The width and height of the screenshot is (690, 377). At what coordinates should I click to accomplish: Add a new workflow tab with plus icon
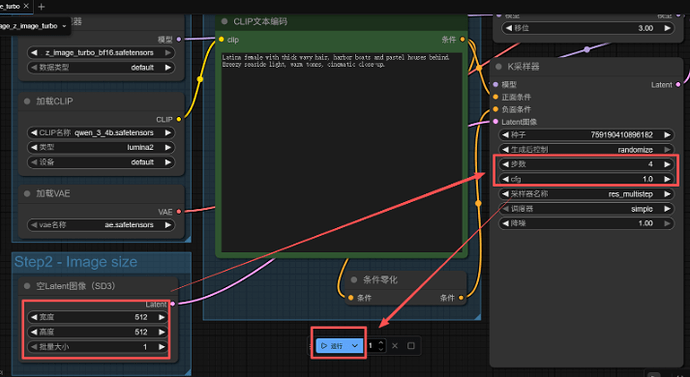tap(41, 7)
